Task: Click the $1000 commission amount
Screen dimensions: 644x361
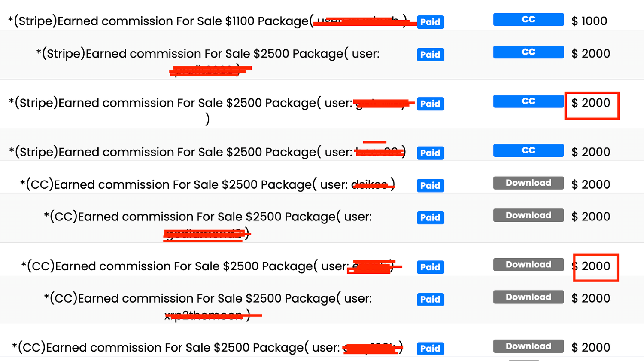Action: point(589,21)
